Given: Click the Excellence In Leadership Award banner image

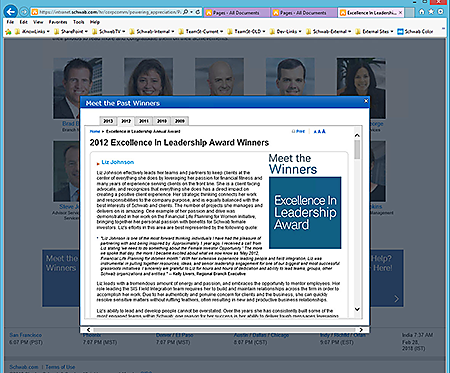Looking at the screenshot, I should tap(305, 213).
